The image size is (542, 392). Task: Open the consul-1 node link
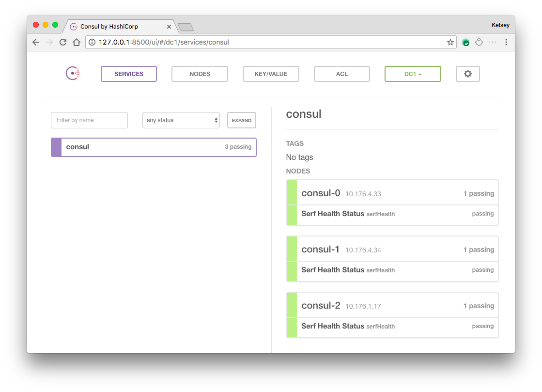tap(321, 249)
